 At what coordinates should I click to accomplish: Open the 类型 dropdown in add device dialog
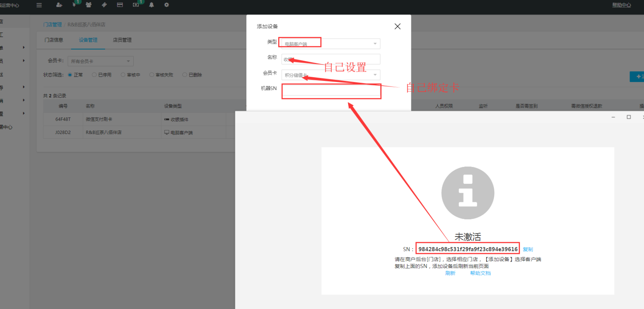(331, 43)
